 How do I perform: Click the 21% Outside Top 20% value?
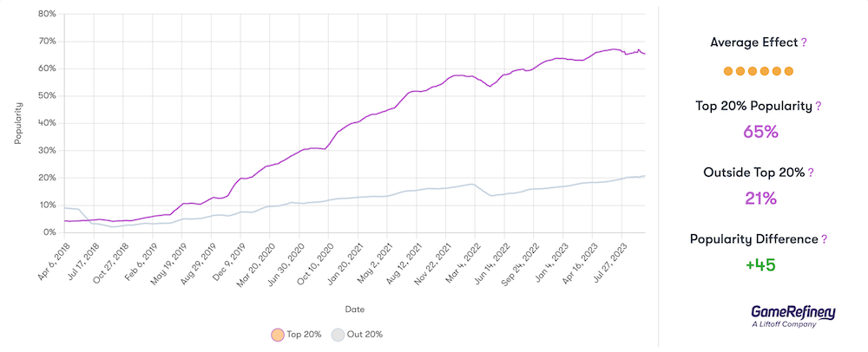click(760, 199)
